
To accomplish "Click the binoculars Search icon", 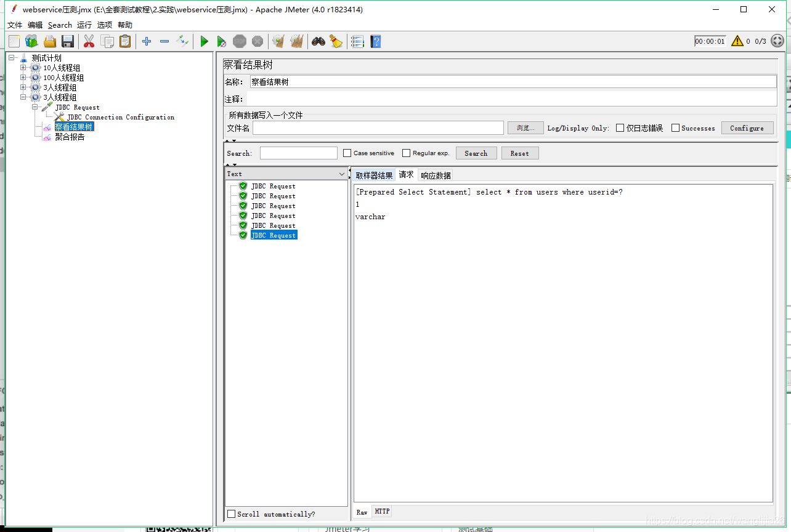I will 318,41.
